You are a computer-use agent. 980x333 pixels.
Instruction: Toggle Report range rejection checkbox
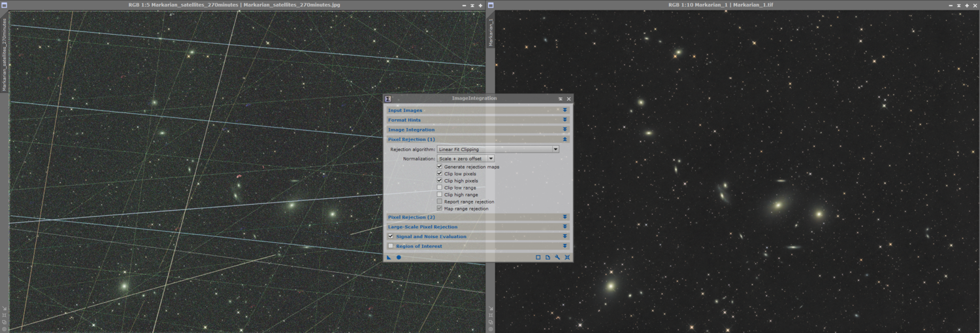(x=440, y=202)
